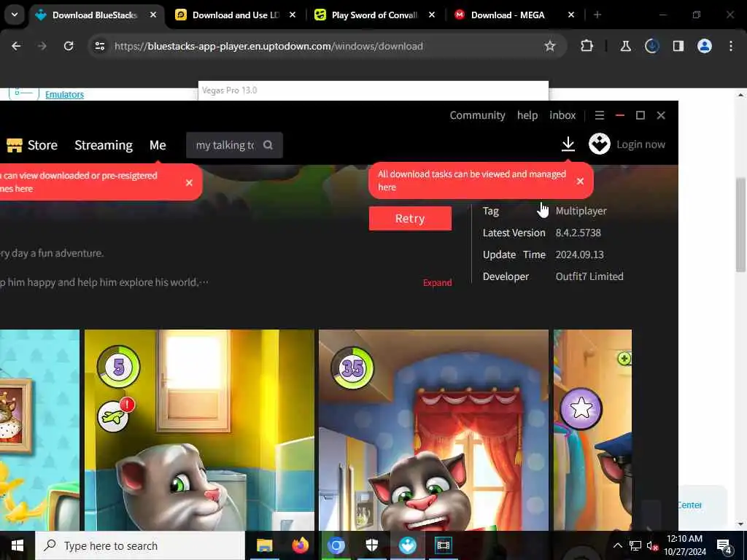The image size is (747, 560).
Task: Go forward in browser history
Action: click(x=42, y=46)
